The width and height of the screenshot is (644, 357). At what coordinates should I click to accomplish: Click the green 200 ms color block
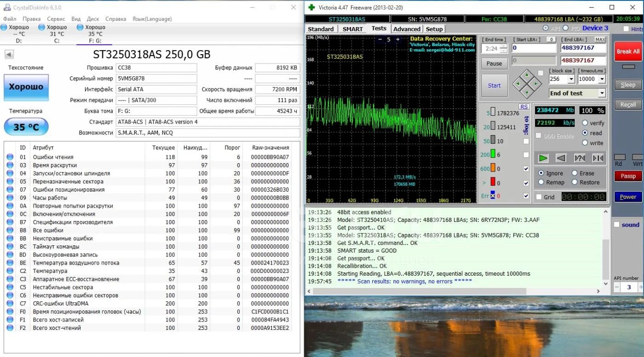(493, 154)
